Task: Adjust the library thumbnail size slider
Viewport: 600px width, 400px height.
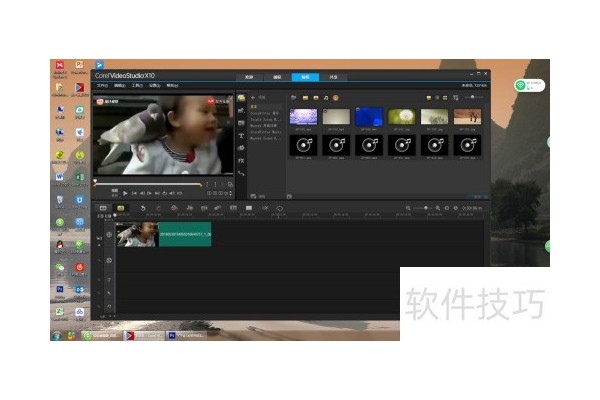Action: coord(474,97)
